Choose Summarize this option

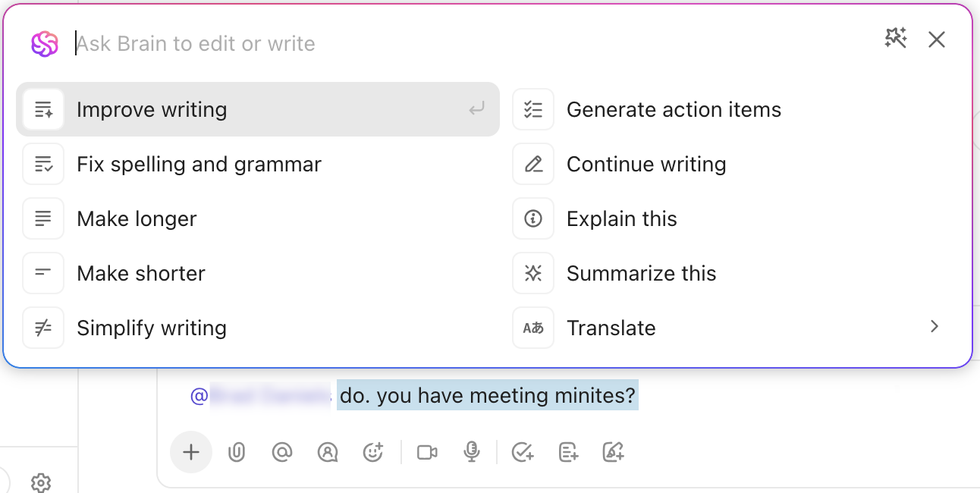coord(641,274)
